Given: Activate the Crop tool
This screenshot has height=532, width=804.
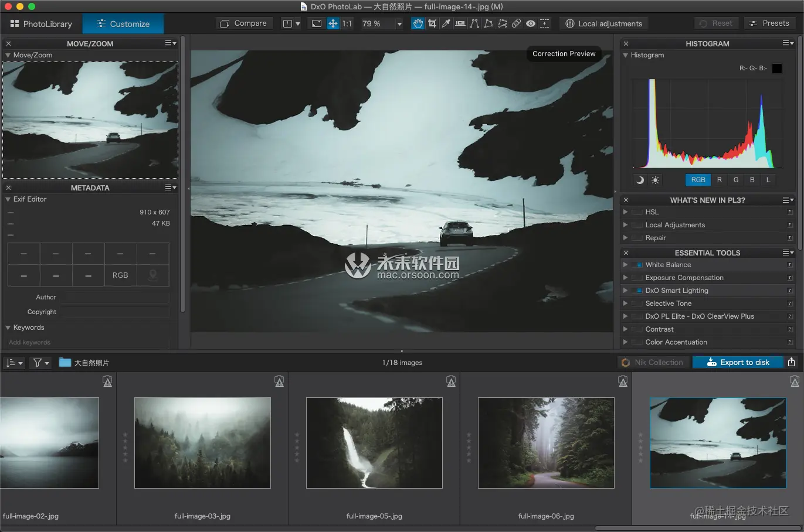Looking at the screenshot, I should [432, 23].
